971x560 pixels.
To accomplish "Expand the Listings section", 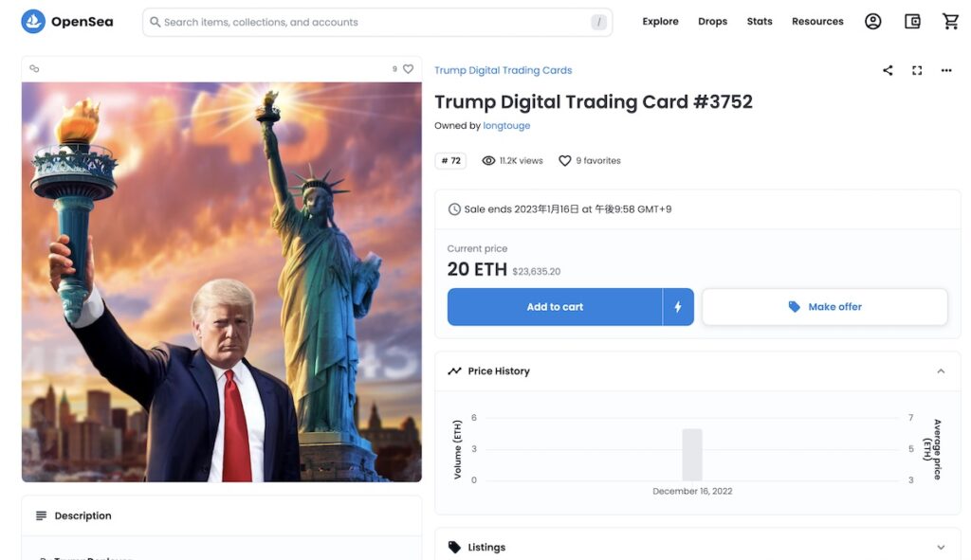I will pyautogui.click(x=941, y=547).
